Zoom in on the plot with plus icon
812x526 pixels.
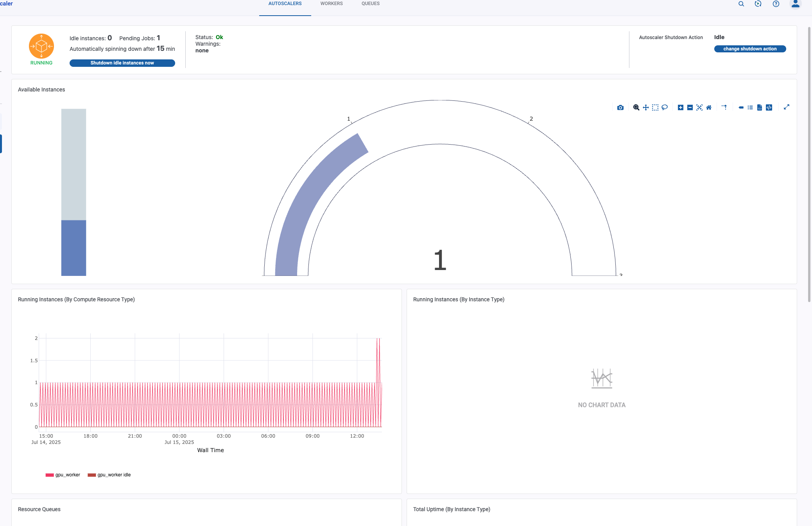[681, 107]
